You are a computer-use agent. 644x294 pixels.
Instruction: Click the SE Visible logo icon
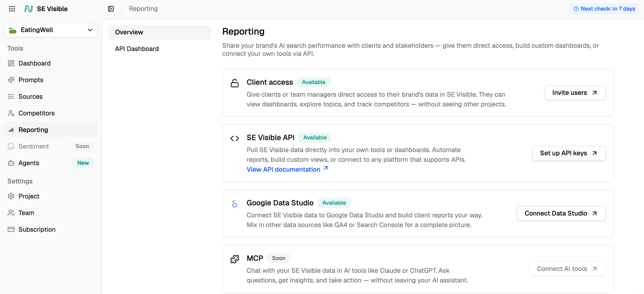(x=28, y=9)
